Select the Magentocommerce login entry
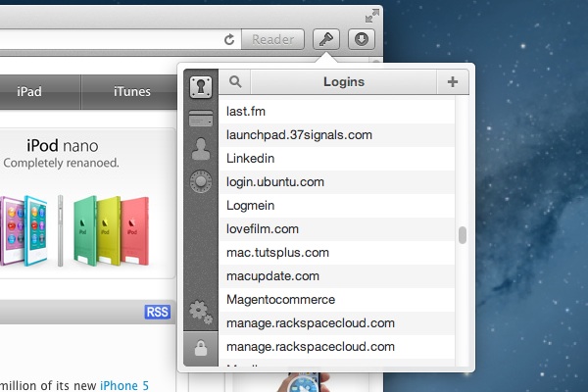Viewport: 588px width, 392px height. pyautogui.click(x=337, y=300)
